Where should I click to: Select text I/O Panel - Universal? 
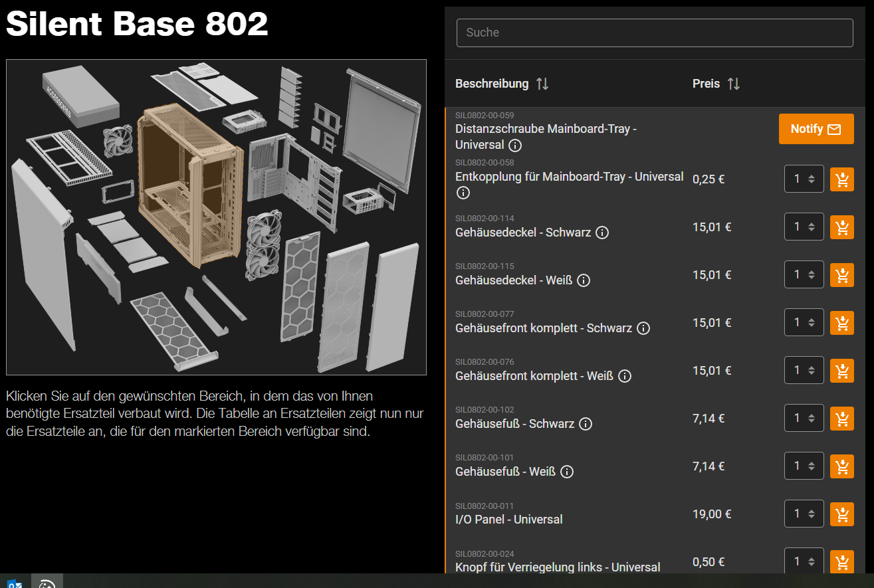click(x=509, y=520)
